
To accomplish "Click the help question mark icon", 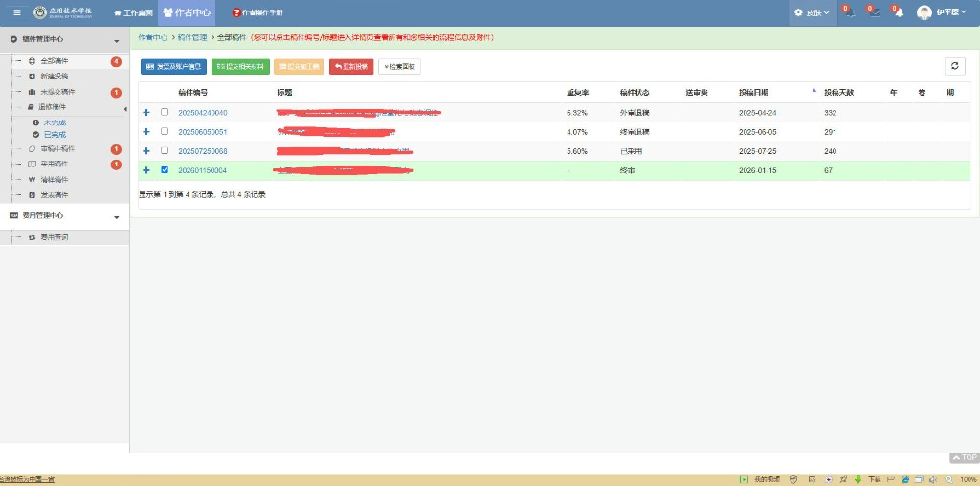I will pyautogui.click(x=236, y=13).
